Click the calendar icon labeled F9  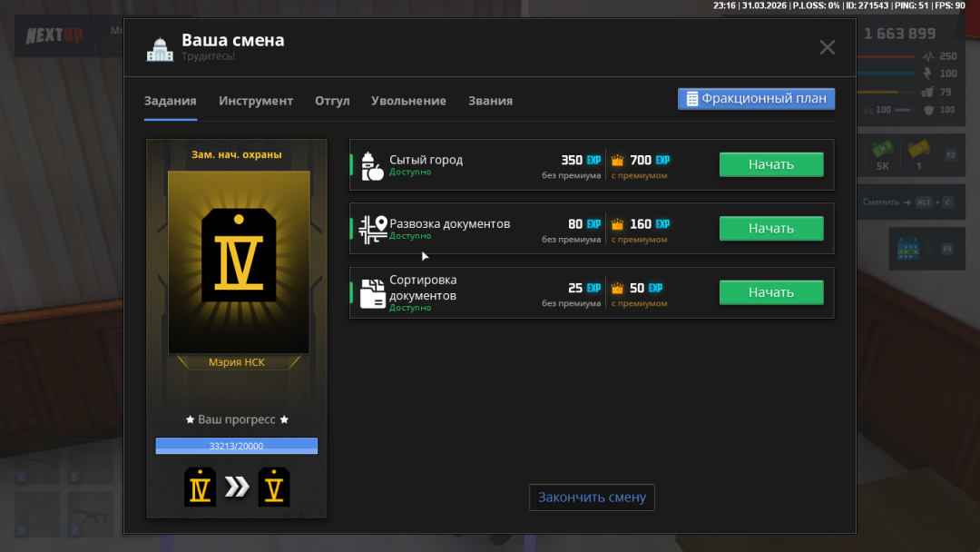pos(908,248)
